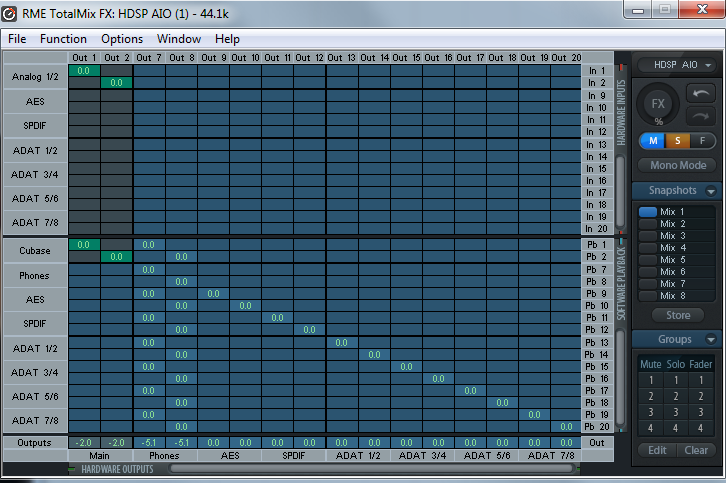The width and height of the screenshot is (726, 483).
Task: Click the Hardware Inputs vertical scrollbar
Action: pos(620,193)
